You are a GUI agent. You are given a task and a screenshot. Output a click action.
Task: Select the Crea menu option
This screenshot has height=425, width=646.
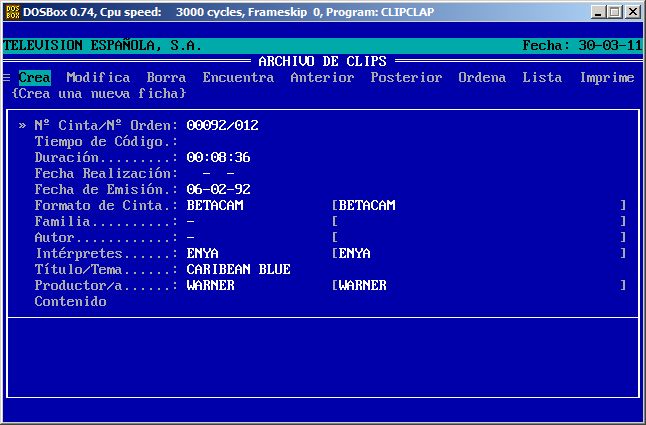pos(35,77)
